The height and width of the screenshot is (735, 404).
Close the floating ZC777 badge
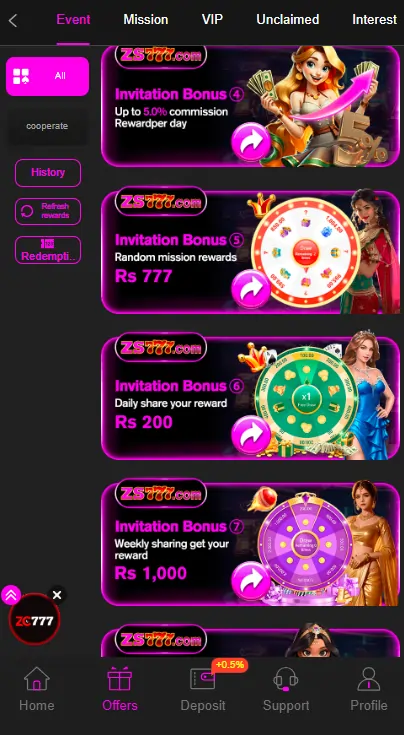[x=57, y=595]
